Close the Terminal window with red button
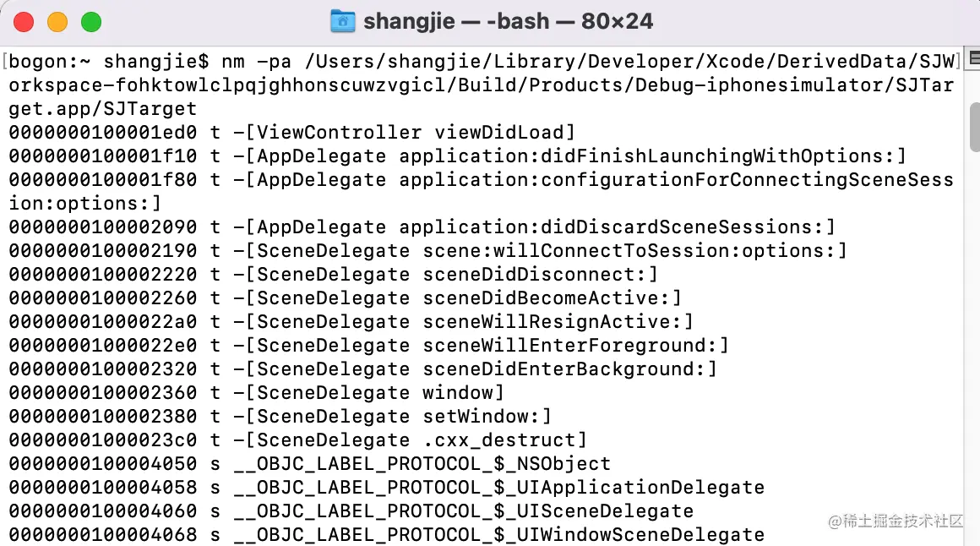980x546 pixels. [24, 22]
